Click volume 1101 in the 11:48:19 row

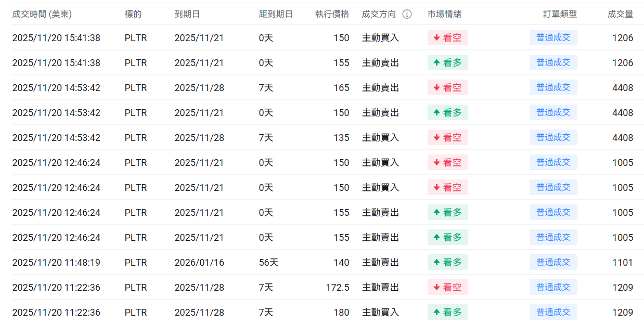[x=622, y=263]
